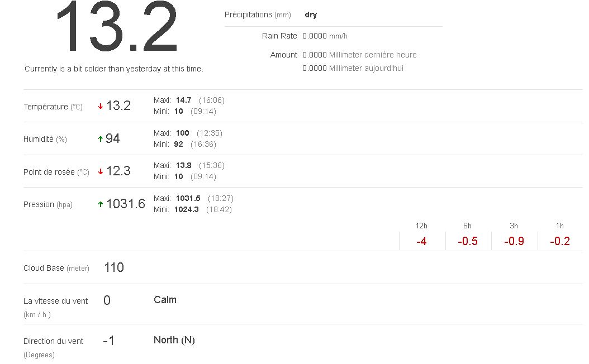This screenshot has width=589, height=364.
Task: Click the red down arrow beside Température
Action: click(x=101, y=106)
